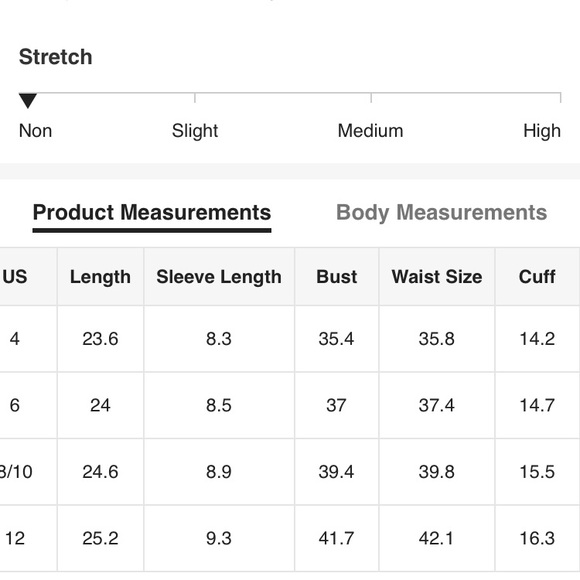The width and height of the screenshot is (580, 580).
Task: Click the High stretch label
Action: tap(542, 131)
